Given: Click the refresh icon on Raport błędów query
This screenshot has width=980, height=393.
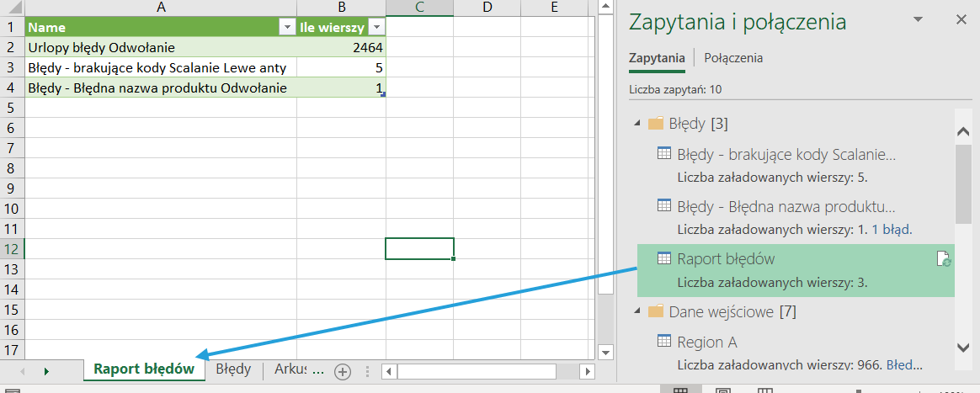Looking at the screenshot, I should [944, 260].
